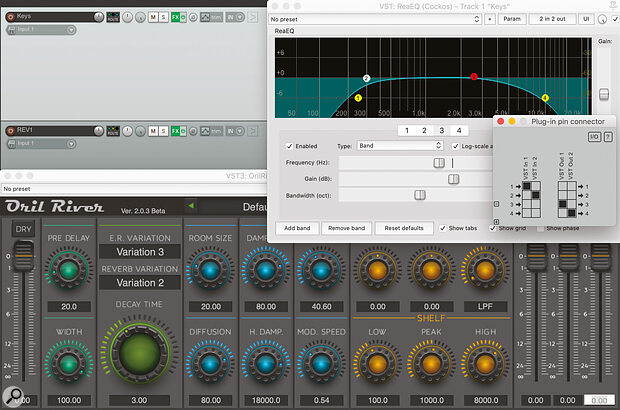Click the Bandwidth (oct) slider handle
620x410 pixels.
tap(420, 195)
